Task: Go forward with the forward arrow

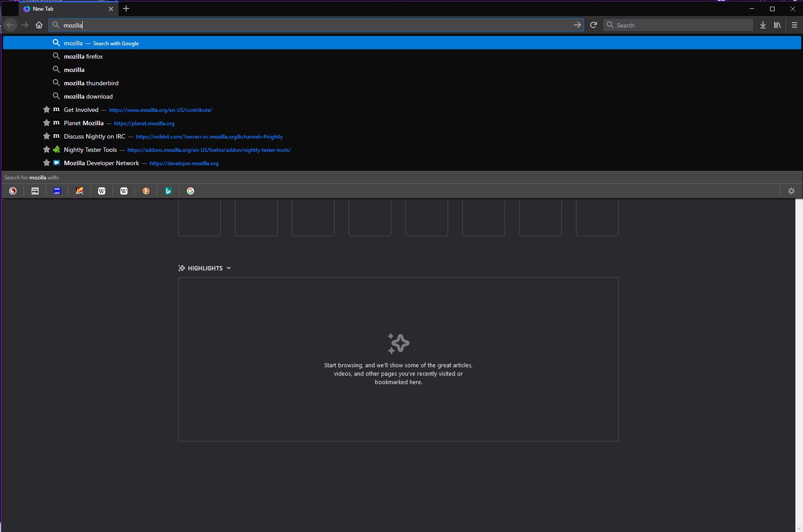Action: pyautogui.click(x=25, y=25)
